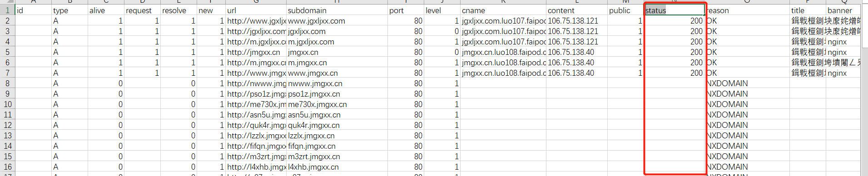Click subdomain cell lzzlx.jmgxx.cn
Viewport: 868px width, 176px height.
coord(337,136)
